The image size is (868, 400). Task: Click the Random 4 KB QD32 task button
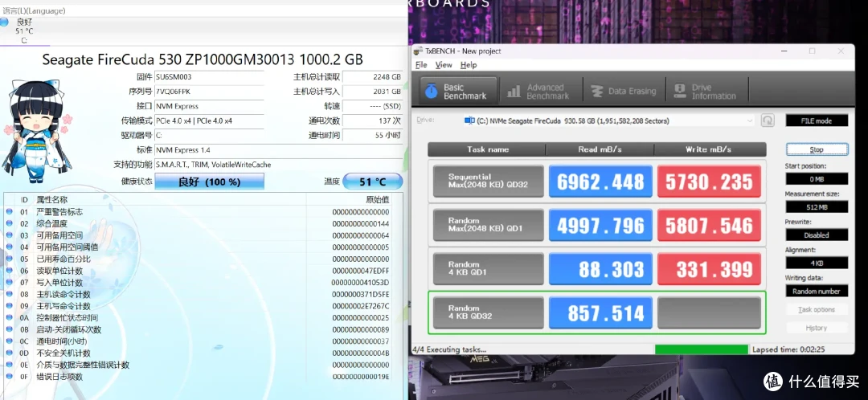click(x=489, y=312)
